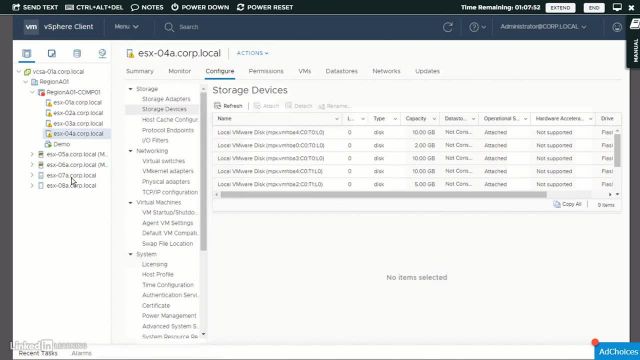Click EXTEND time button
The image size is (640, 360).
pyautogui.click(x=560, y=8)
